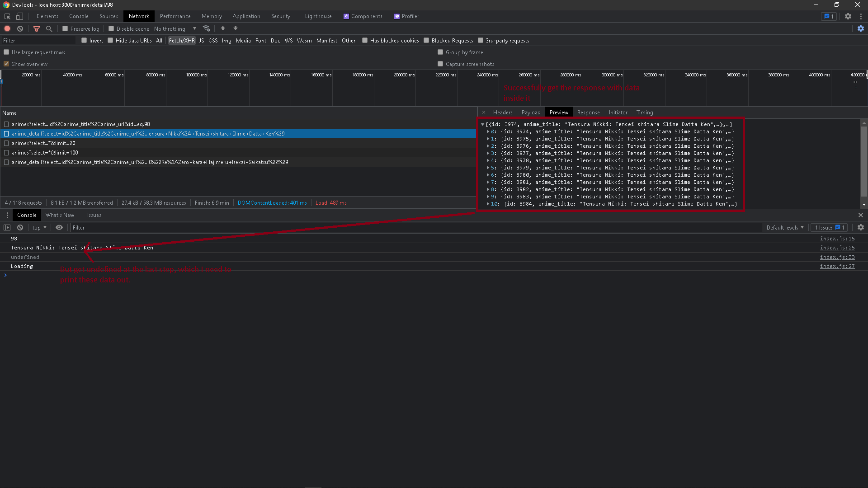Collapse the root array in preview
This screenshot has width=868, height=488.
[482, 124]
